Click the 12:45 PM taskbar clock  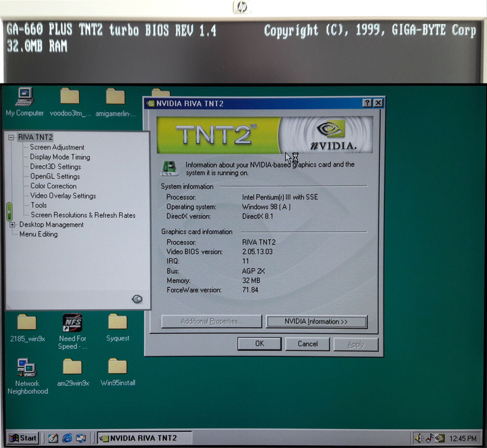coord(463,438)
